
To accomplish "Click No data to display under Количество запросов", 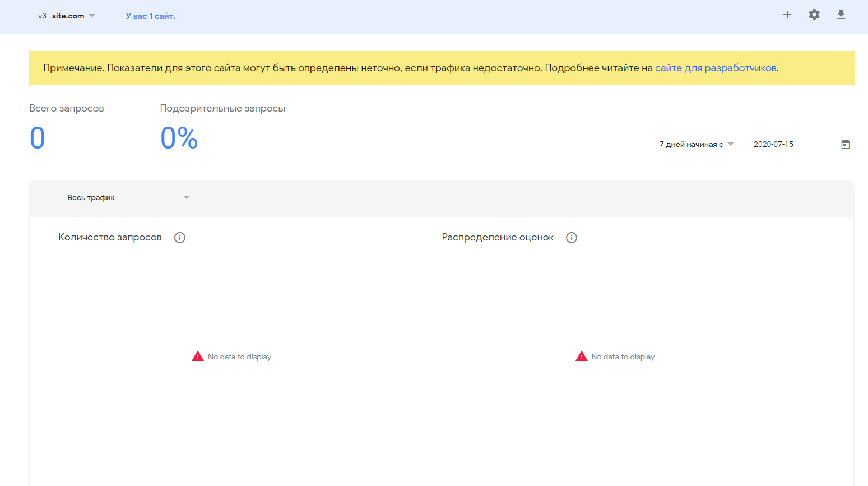I will (239, 357).
